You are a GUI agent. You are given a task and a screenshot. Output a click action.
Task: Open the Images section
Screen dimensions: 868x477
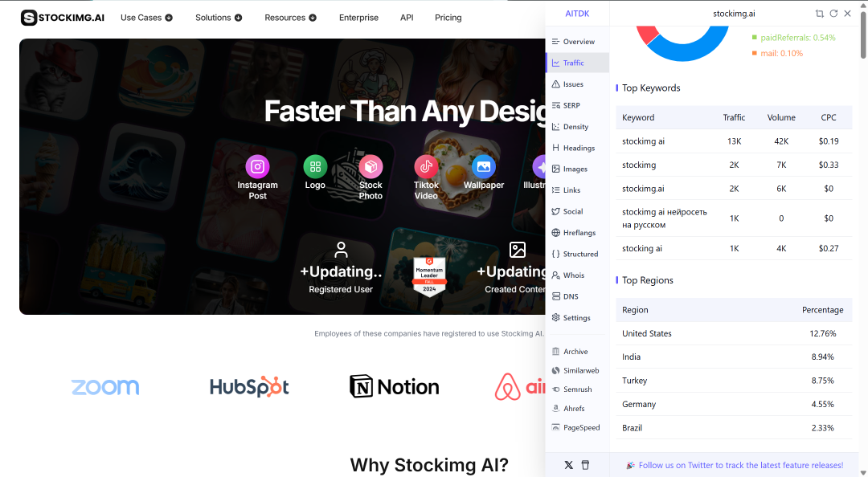click(x=577, y=169)
